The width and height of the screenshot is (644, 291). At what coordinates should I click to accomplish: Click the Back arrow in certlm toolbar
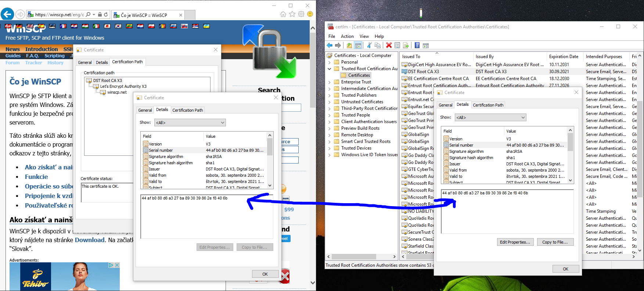coord(330,45)
